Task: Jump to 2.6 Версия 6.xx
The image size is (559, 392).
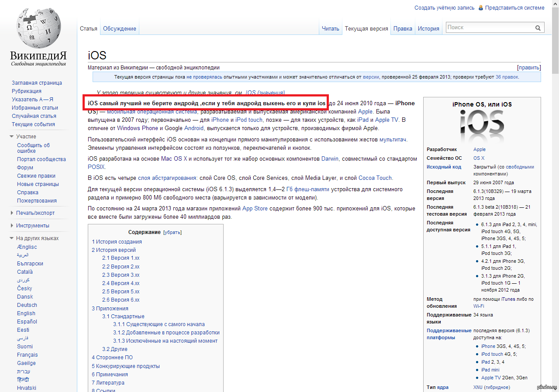Action: coord(121,300)
